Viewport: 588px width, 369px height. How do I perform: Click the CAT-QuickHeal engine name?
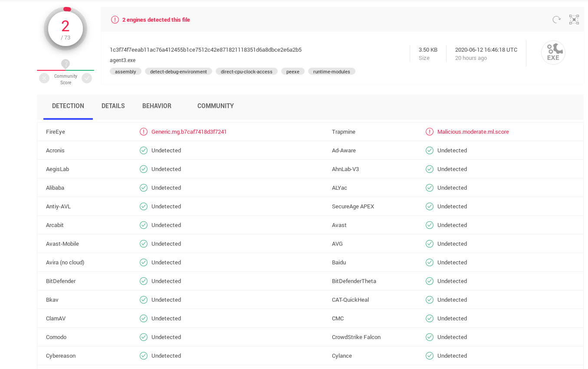351,300
